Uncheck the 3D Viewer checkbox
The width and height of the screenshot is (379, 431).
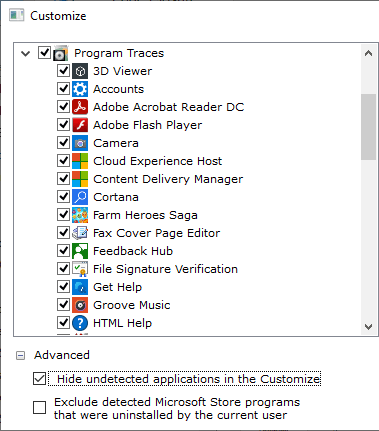point(63,71)
